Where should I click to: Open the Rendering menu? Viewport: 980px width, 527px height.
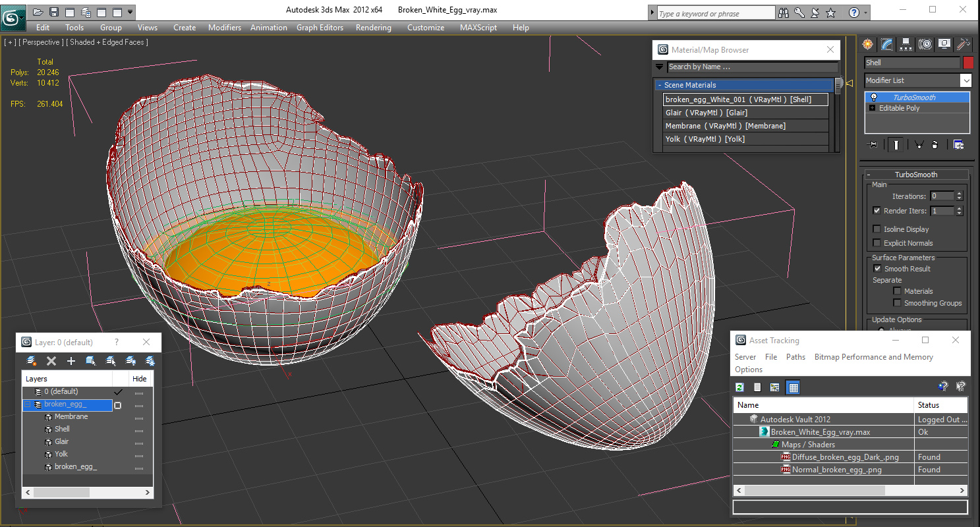click(373, 28)
